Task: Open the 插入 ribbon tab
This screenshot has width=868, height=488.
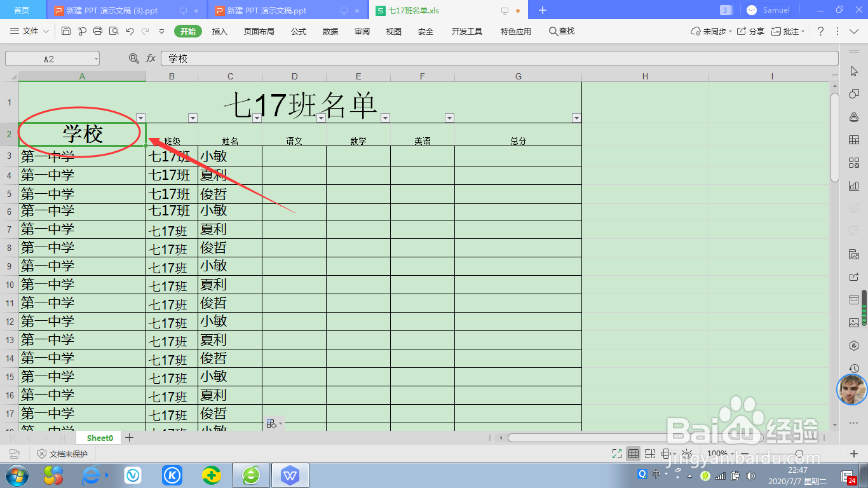Action: click(x=219, y=31)
